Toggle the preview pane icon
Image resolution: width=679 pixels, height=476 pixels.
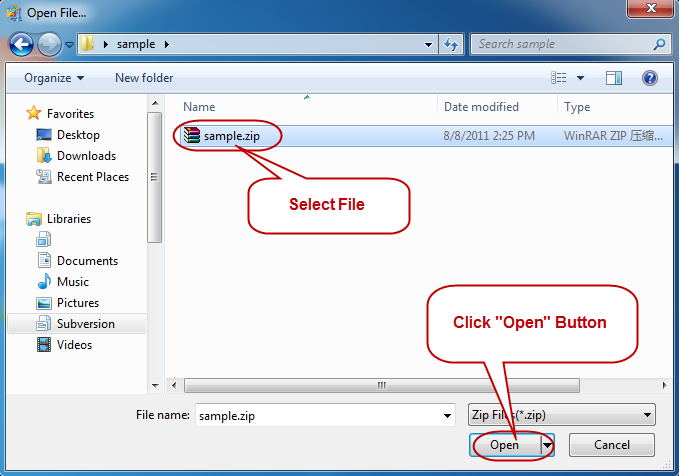[614, 78]
